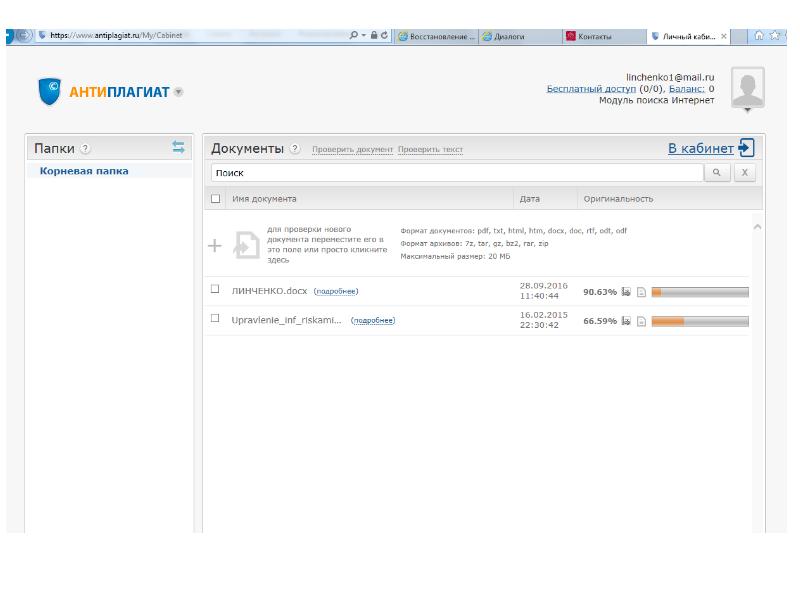This screenshot has width=800, height=600.
Task: Open the help icon next to Документы
Action: (x=295, y=149)
